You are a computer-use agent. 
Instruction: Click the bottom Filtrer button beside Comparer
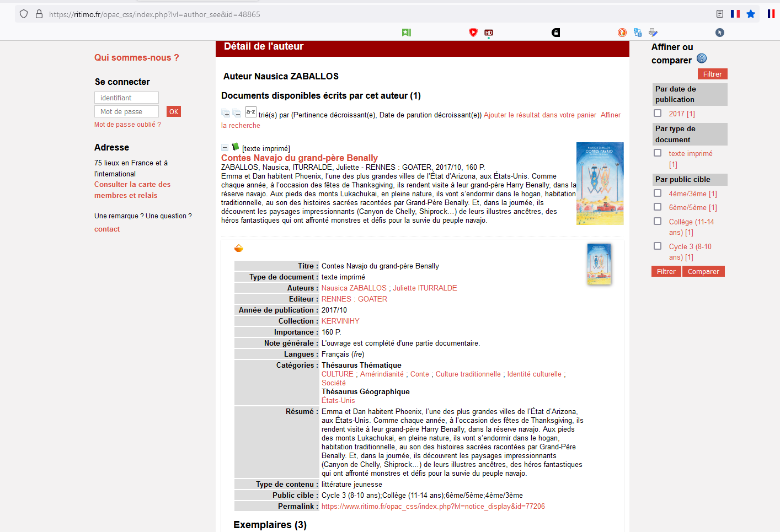(x=666, y=271)
